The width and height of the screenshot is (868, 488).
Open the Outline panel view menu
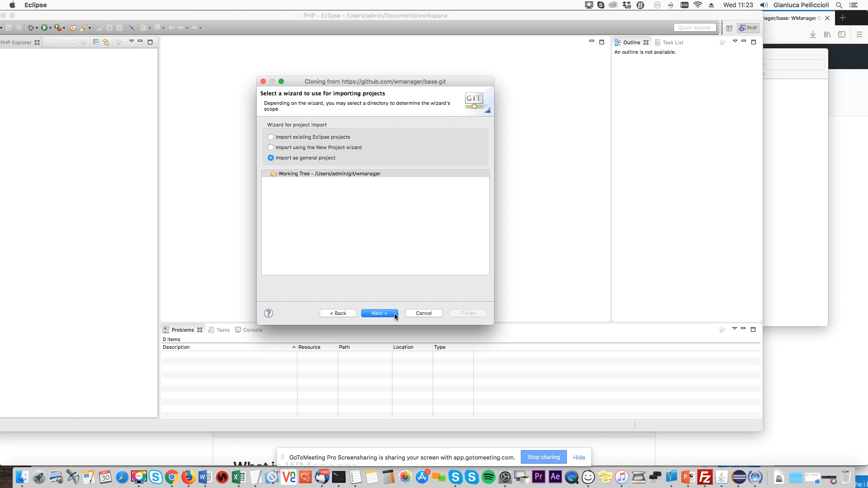735,41
